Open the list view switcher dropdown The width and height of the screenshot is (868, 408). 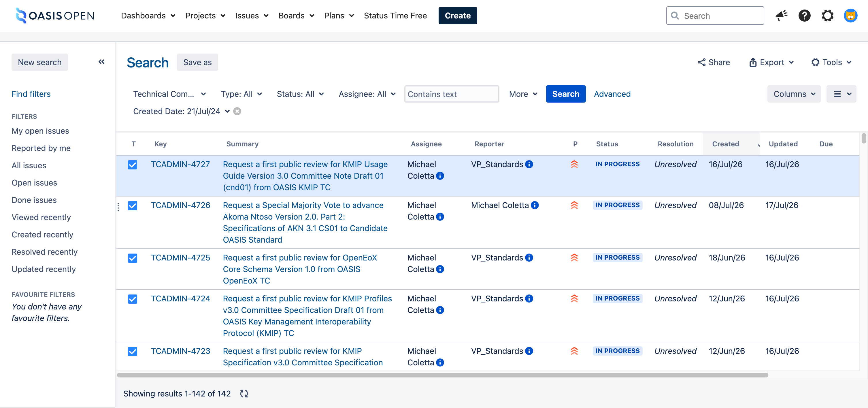click(841, 94)
